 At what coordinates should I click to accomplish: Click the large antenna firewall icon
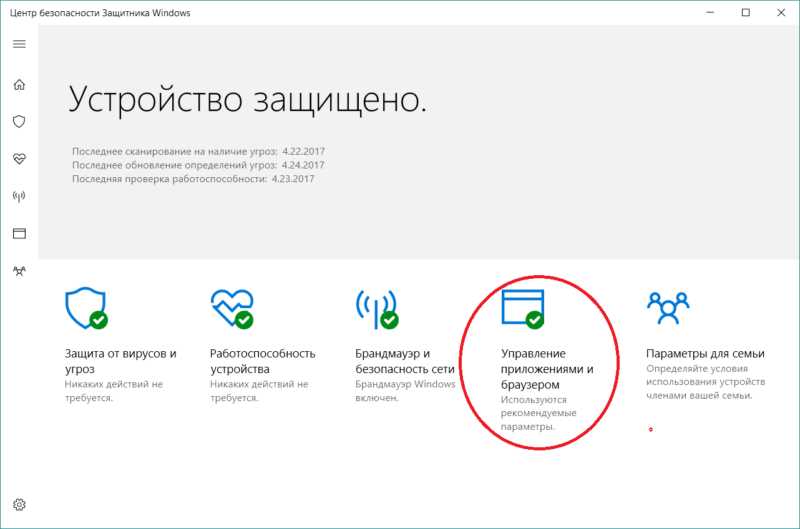pos(377,309)
